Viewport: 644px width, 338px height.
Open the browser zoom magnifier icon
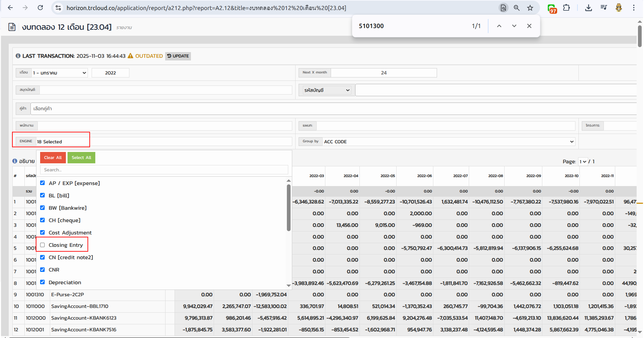tap(517, 8)
